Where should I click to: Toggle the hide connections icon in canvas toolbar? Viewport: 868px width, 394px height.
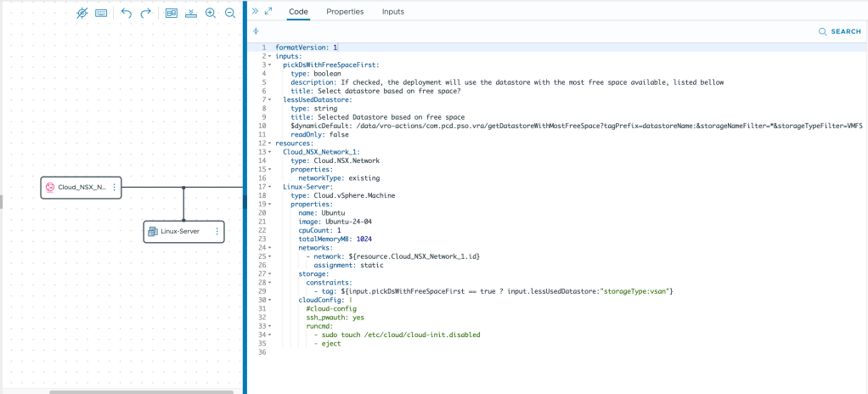pyautogui.click(x=82, y=14)
